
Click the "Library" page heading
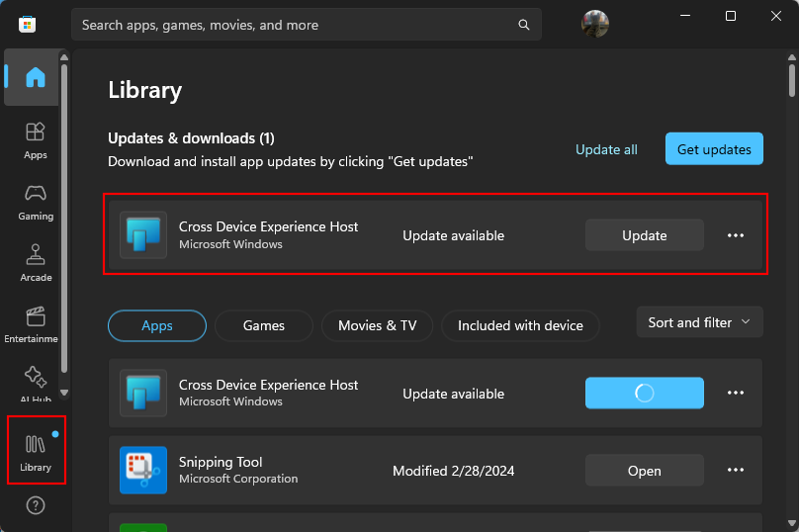pyautogui.click(x=144, y=90)
